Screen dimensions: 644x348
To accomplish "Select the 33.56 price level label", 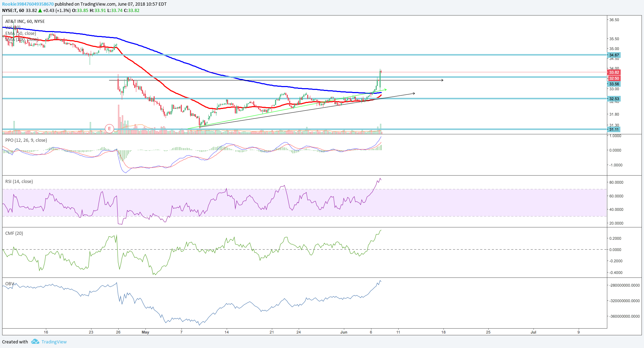I will click(614, 84).
